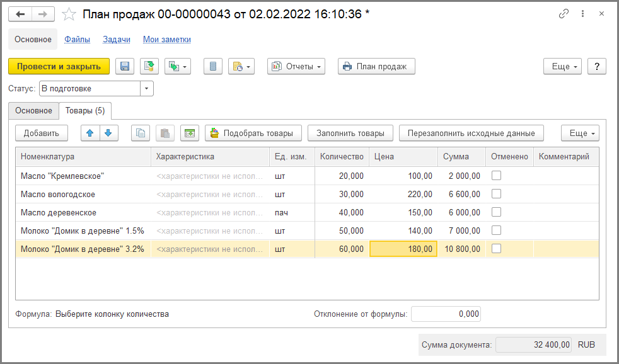Switch to the Основное tab next to Товары
The height and width of the screenshot is (364, 619).
pyautogui.click(x=34, y=110)
